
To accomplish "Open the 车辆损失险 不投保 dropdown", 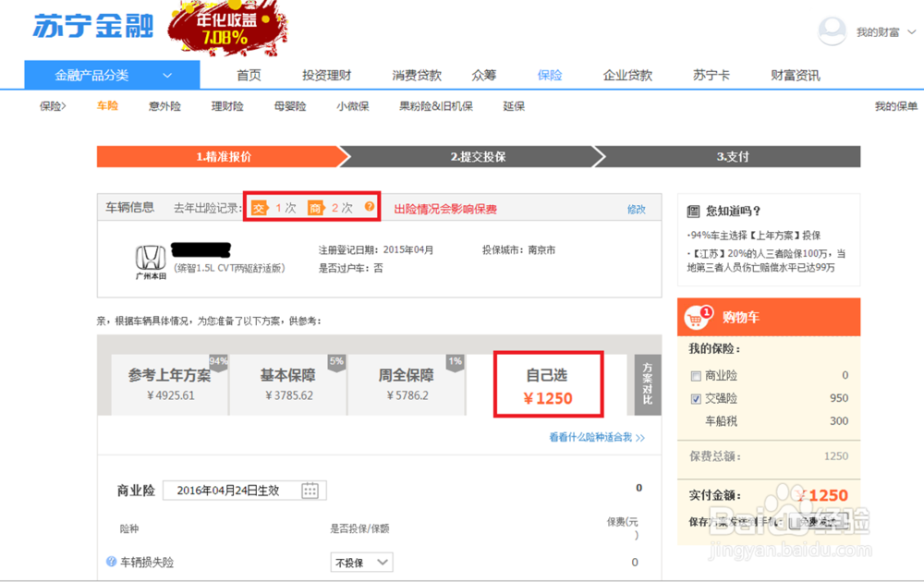I will pos(361,563).
